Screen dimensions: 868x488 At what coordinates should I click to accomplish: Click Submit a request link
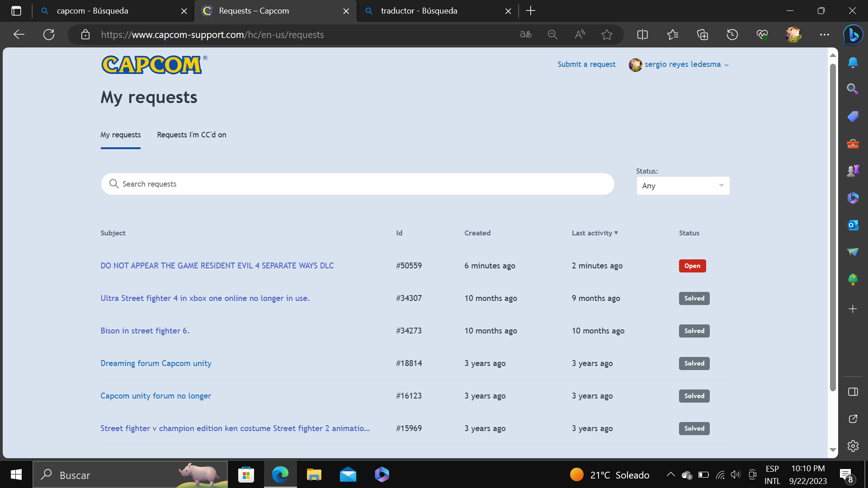tap(586, 64)
